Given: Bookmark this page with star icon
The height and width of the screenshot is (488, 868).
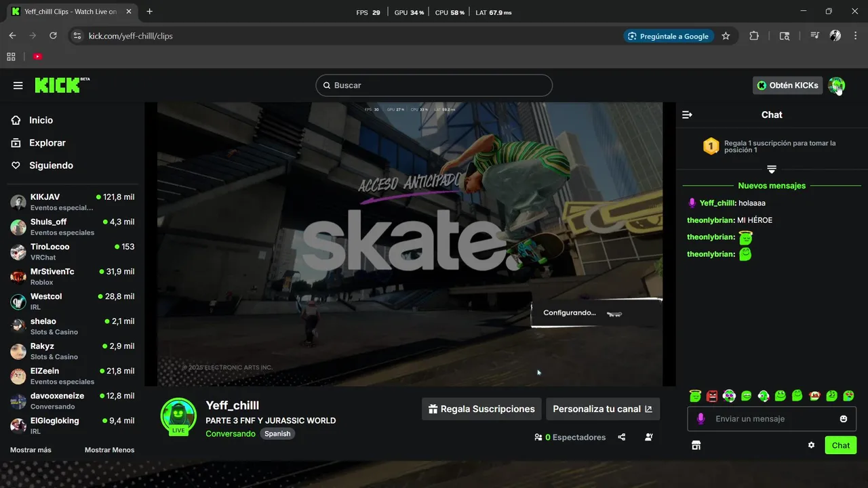Looking at the screenshot, I should tap(726, 36).
